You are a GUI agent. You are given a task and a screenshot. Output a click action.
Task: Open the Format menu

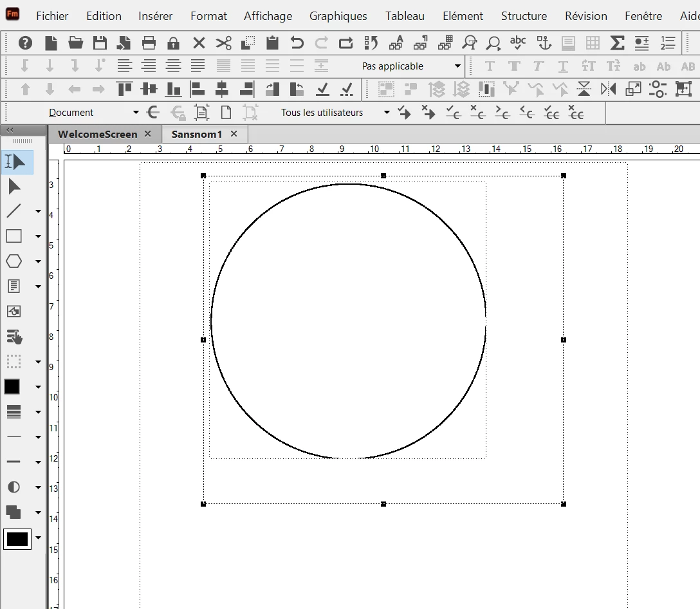coord(208,16)
